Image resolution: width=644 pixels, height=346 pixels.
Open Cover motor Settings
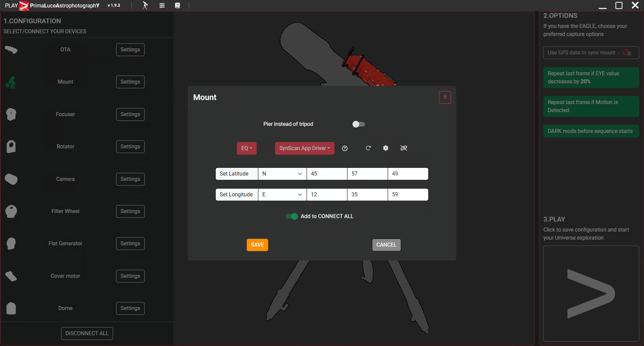click(130, 276)
